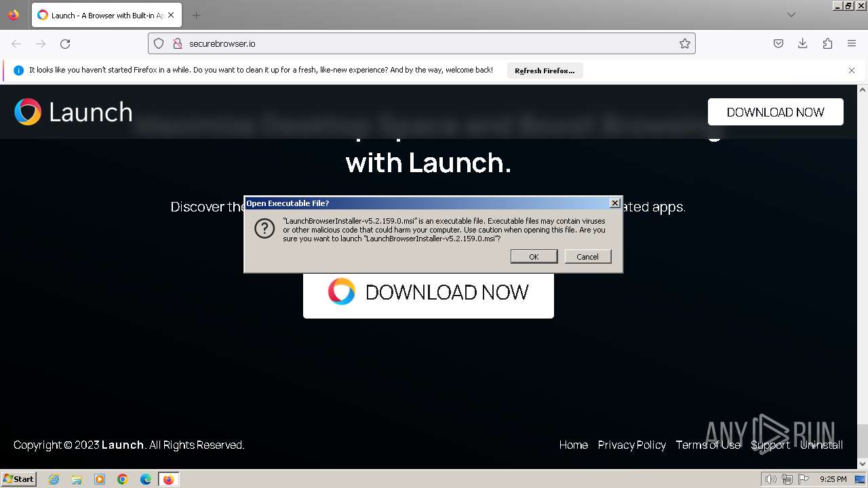This screenshot has height=488, width=868.
Task: Click the securebrowser.io address bar
Action: coord(422,43)
